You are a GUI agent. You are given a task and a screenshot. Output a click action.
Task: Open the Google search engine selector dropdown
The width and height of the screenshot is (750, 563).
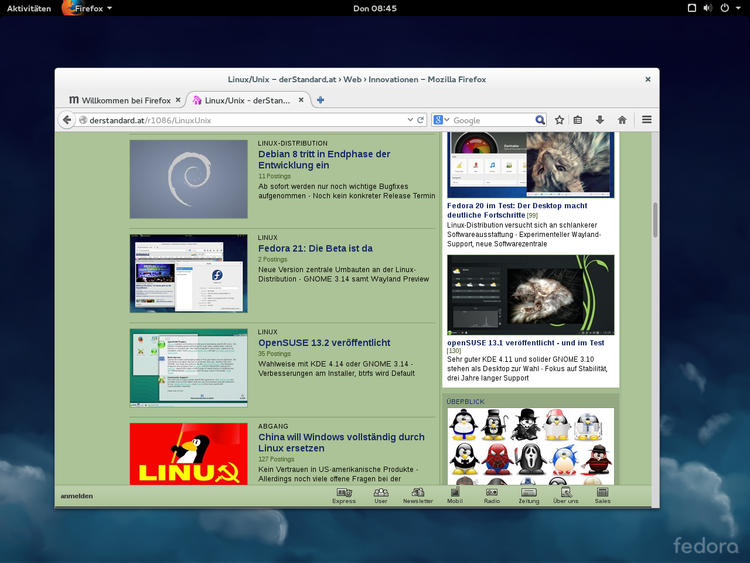pos(441,120)
